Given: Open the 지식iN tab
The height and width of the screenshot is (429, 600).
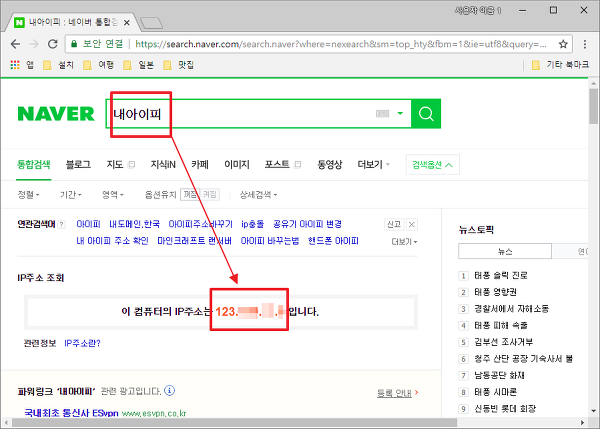Looking at the screenshot, I should point(163,165).
